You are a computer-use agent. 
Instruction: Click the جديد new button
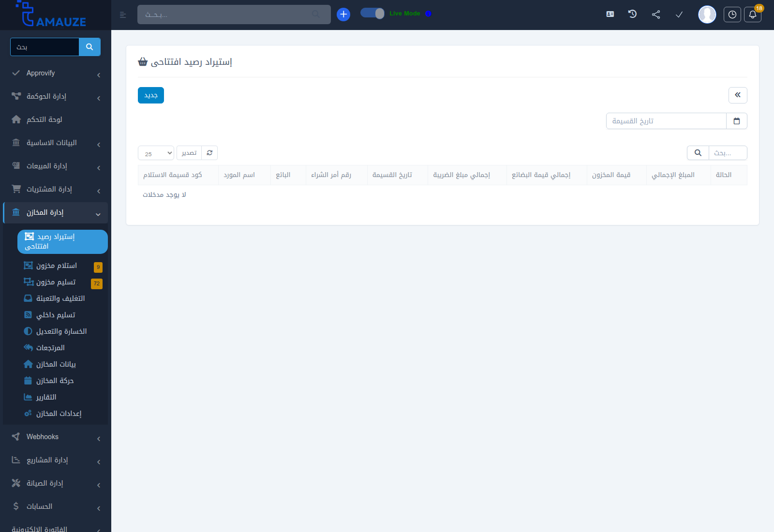151,95
